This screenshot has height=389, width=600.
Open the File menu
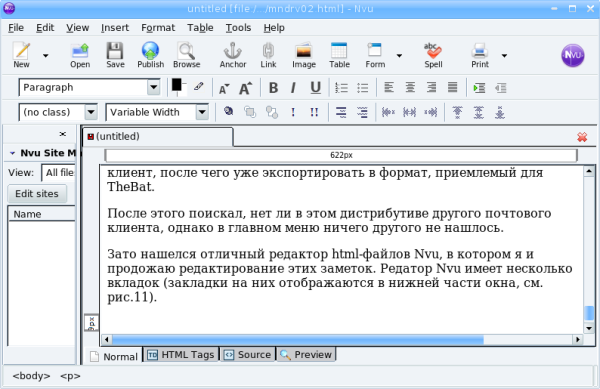16,28
